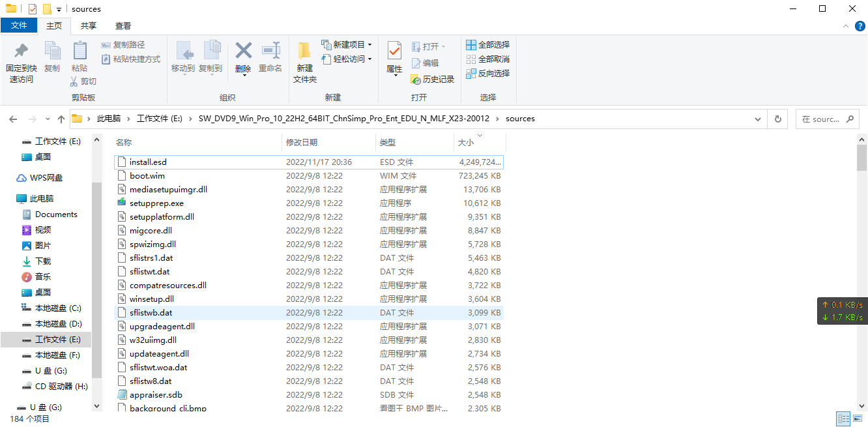Click Quick Access Properties checkmark icon

click(33, 9)
